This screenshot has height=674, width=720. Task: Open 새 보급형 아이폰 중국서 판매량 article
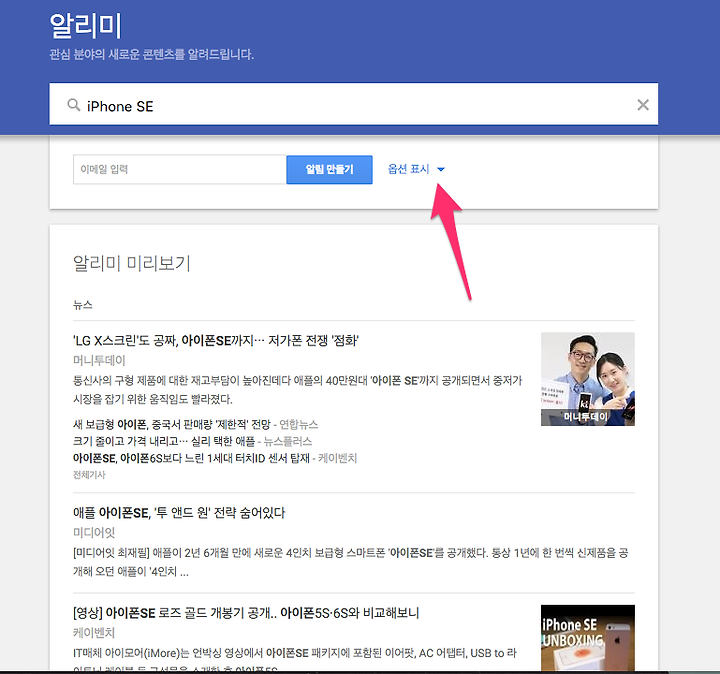[x=172, y=424]
